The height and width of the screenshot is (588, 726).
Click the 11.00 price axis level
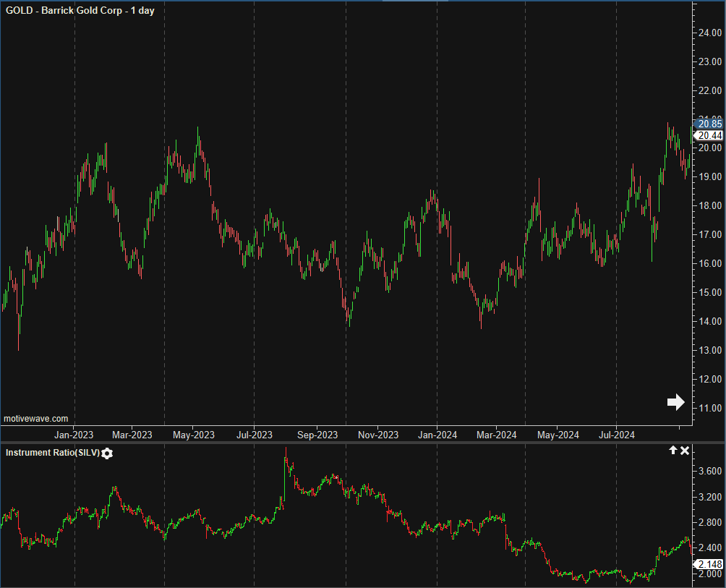click(709, 408)
